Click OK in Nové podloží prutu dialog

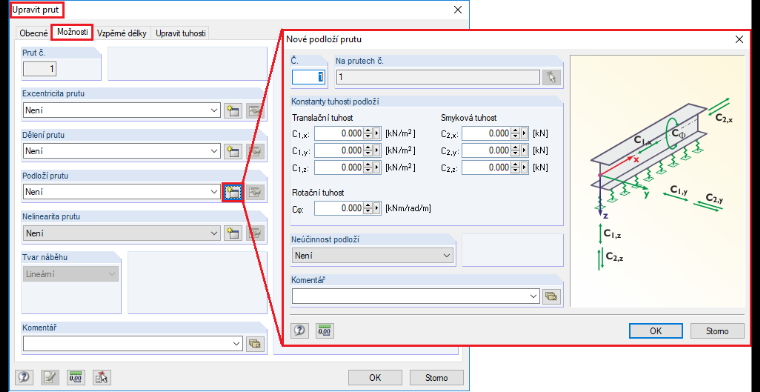point(656,331)
